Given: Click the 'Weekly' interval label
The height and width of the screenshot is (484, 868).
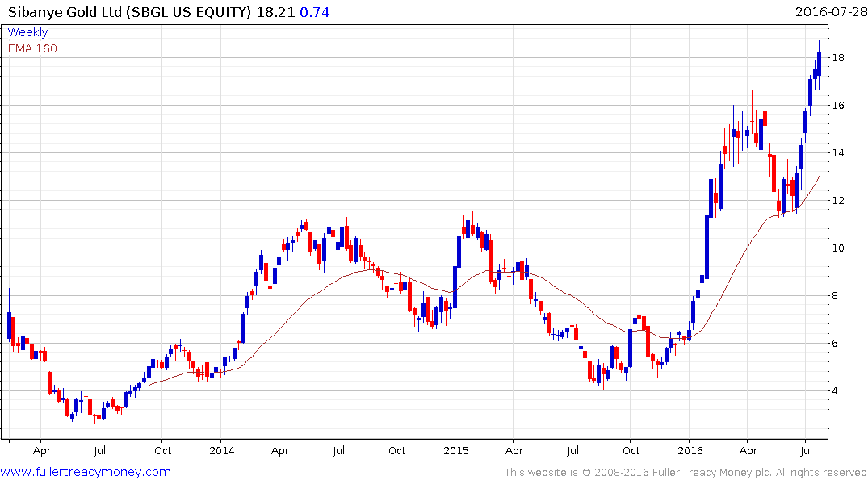Looking at the screenshot, I should coord(27,32).
